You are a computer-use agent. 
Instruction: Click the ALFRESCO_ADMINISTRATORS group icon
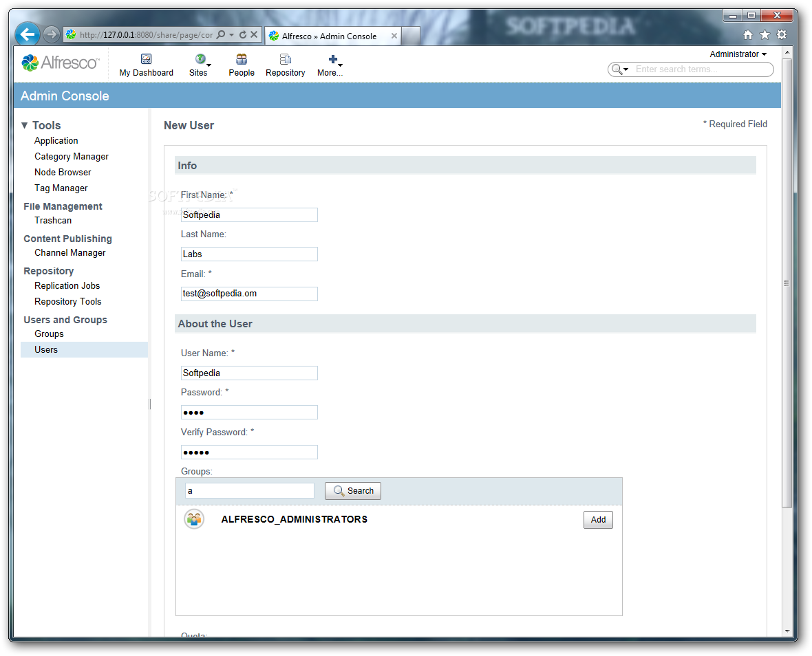[x=194, y=519]
